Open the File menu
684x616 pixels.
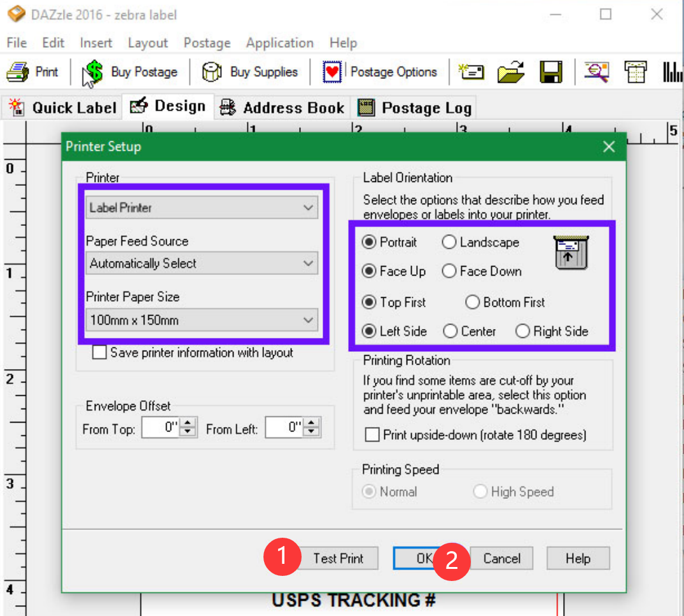click(17, 43)
